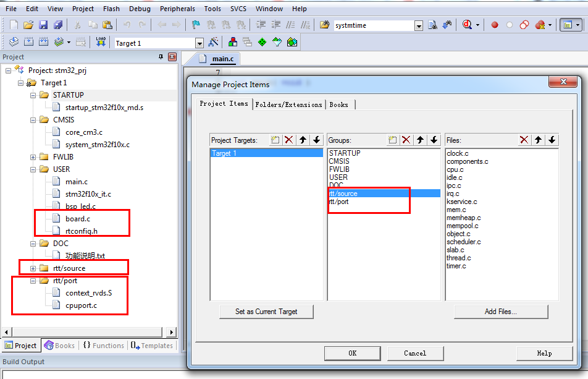The width and height of the screenshot is (588, 379).
Task: Move the selected file down
Action: pyautogui.click(x=552, y=140)
